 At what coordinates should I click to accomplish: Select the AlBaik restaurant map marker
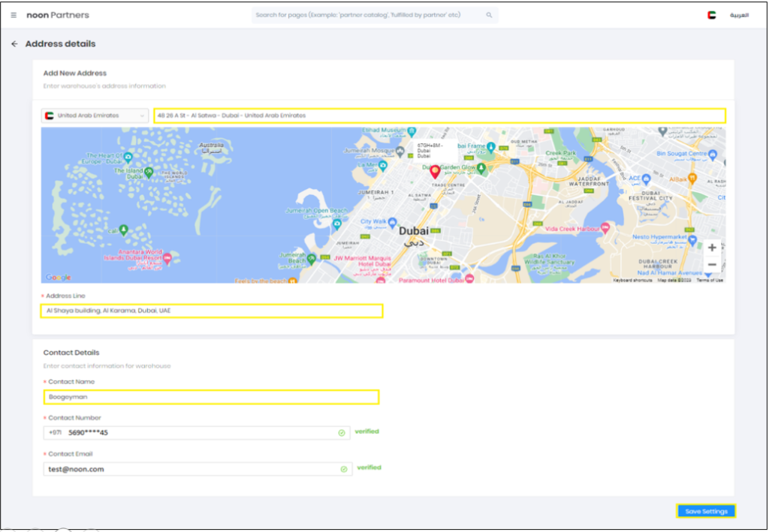[x=692, y=179]
